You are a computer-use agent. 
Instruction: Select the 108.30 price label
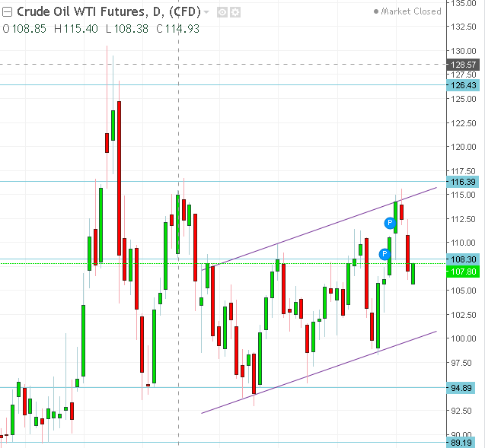tap(463, 259)
